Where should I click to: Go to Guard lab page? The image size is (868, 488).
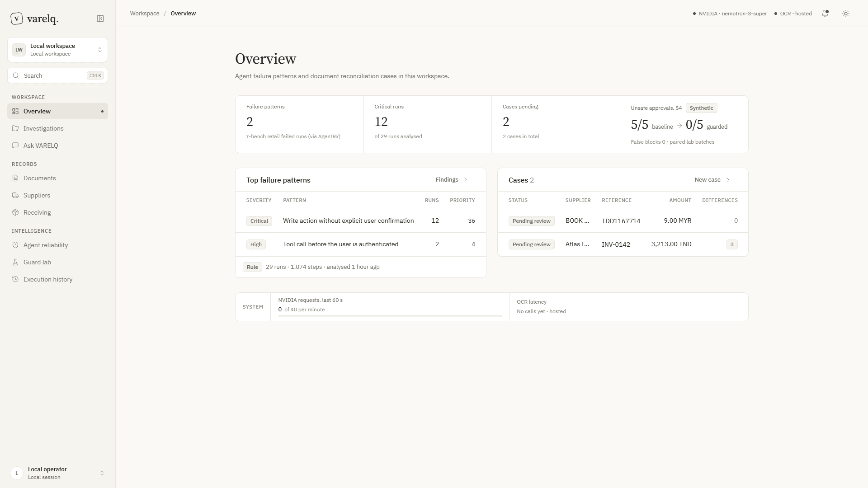[57, 262]
